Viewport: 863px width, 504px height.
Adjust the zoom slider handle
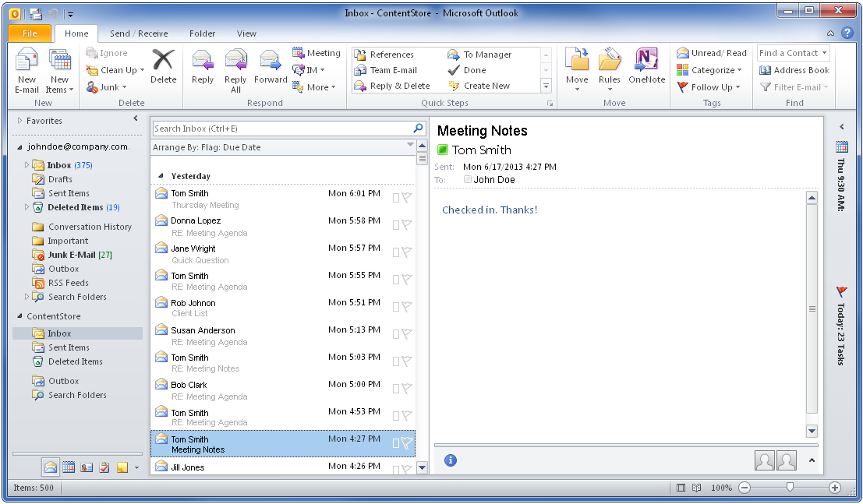(790, 487)
